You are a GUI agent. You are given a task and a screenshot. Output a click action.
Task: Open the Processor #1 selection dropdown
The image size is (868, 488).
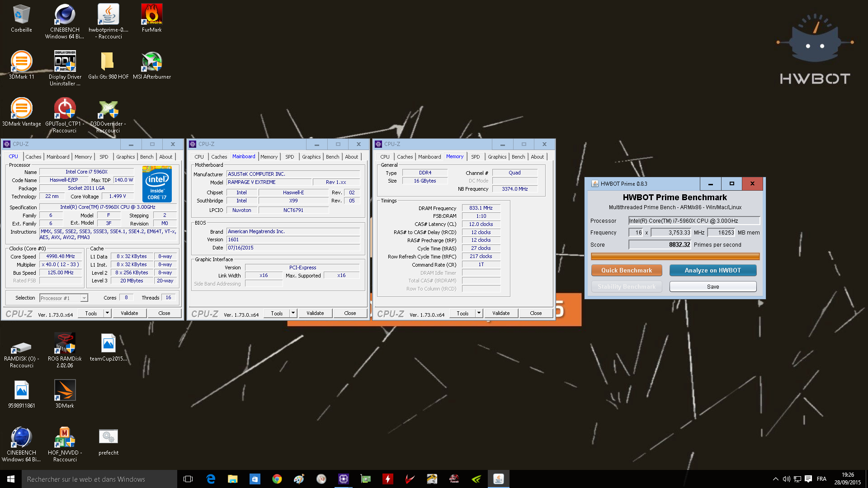tap(64, 298)
